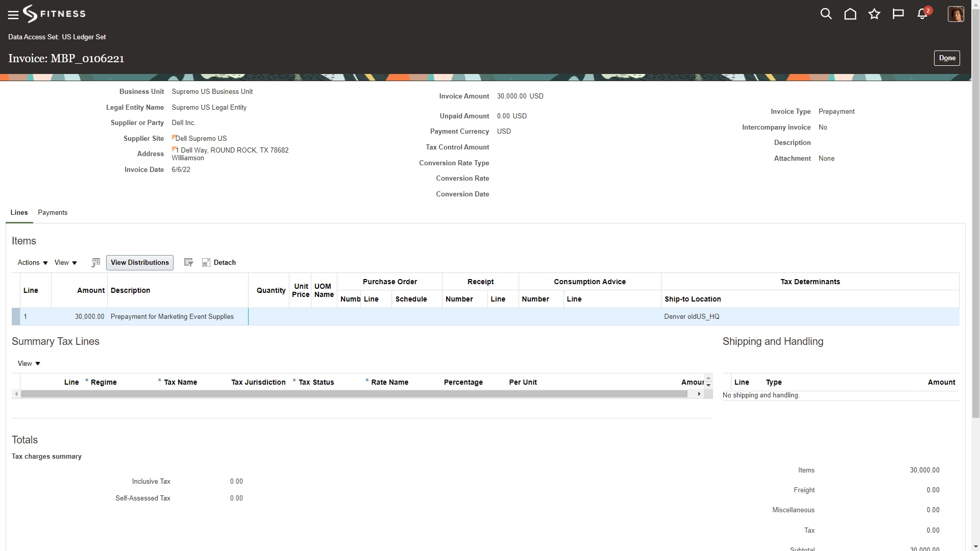Open Summary Tax Lines View dropdown
The height and width of the screenshot is (551, 980).
tap(29, 364)
